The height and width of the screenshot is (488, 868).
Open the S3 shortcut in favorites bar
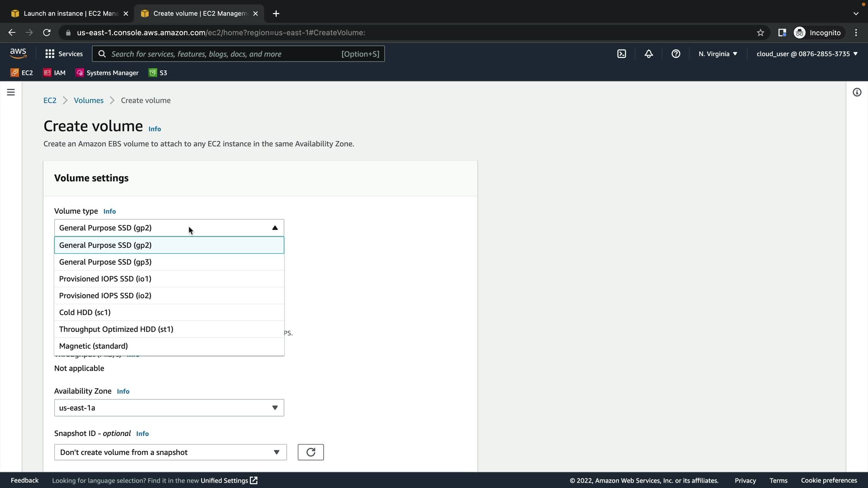158,73
